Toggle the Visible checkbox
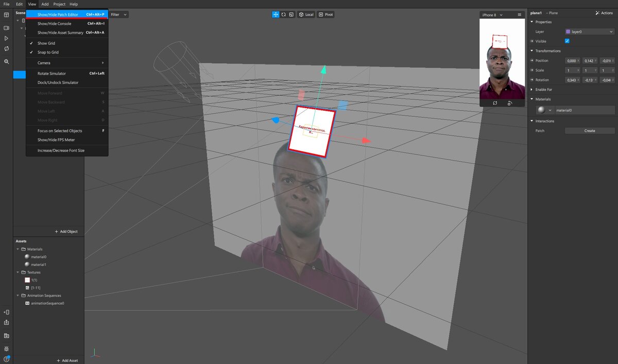Screen dimensions: 618x364 pyautogui.click(x=567, y=41)
